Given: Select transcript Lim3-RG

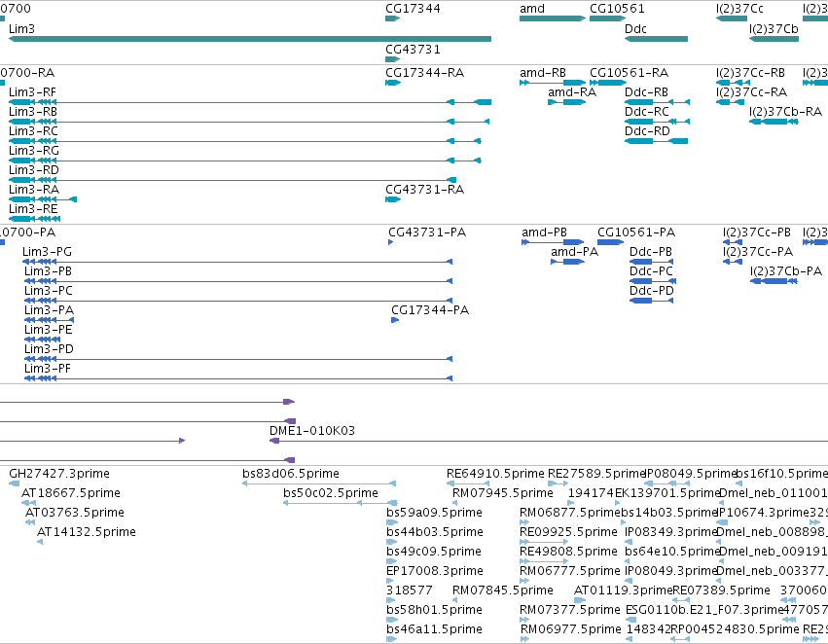Looking at the screenshot, I should (244, 161).
